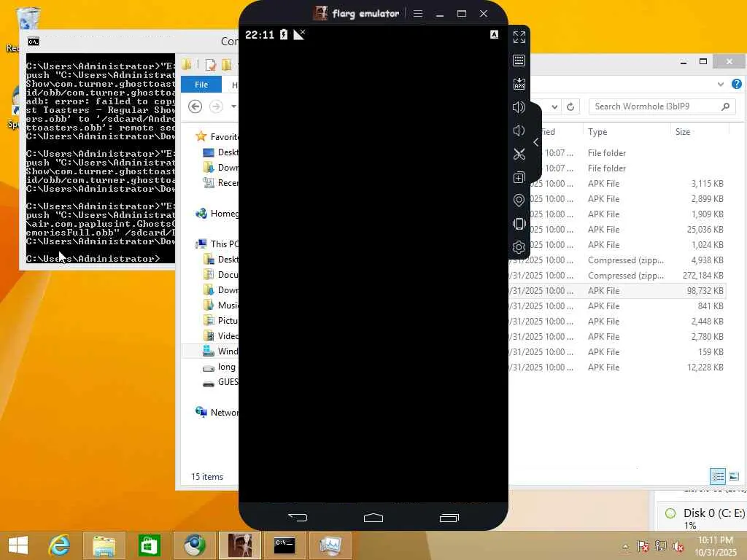
Task: Refresh the Explorer folder view
Action: pos(570,106)
